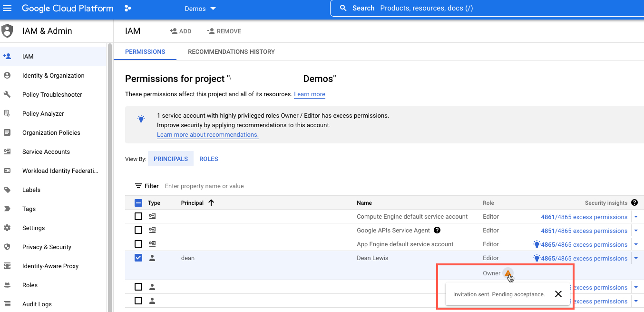
Task: Click the Role column header
Action: [x=488, y=203]
